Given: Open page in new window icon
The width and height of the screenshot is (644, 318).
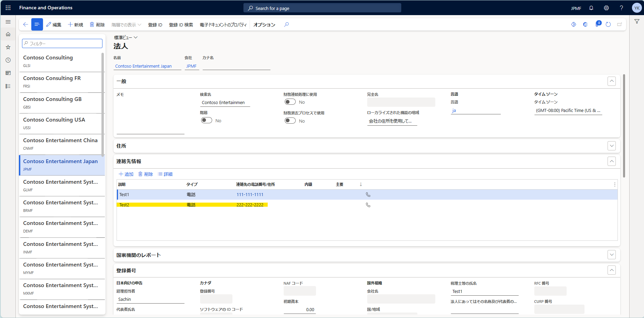Looking at the screenshot, I should tap(620, 24).
